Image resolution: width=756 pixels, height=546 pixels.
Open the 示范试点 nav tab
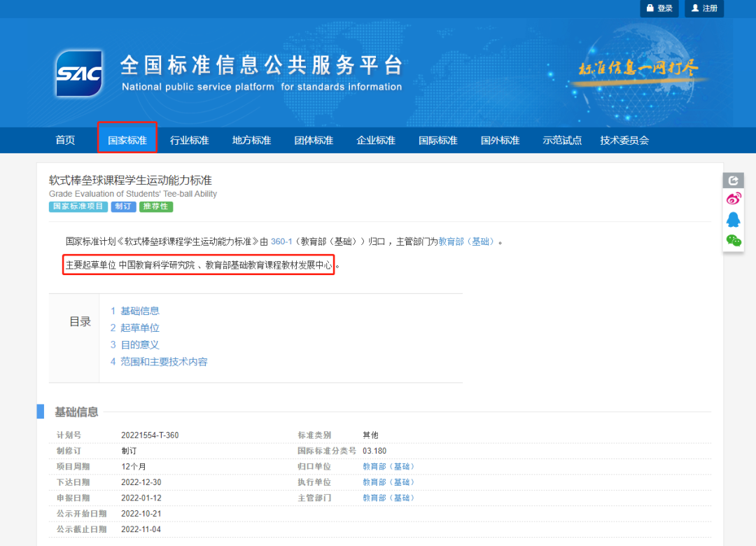tap(562, 141)
